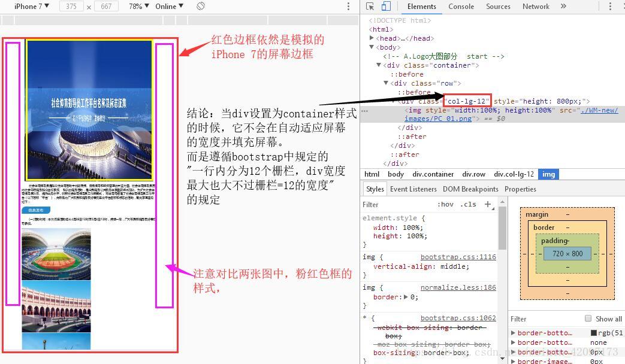
Task: Expand border shorthand triangle in img rule
Action: (406, 297)
